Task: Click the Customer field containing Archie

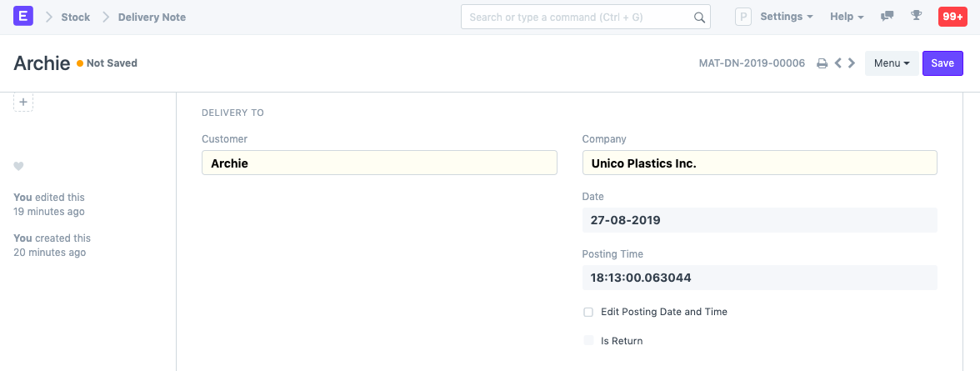Action: point(379,163)
